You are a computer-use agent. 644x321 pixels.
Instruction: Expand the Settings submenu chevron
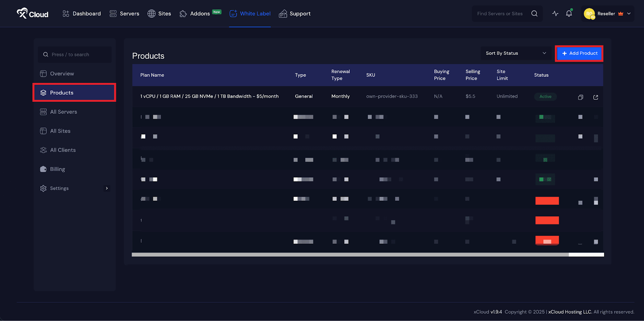pos(107,188)
